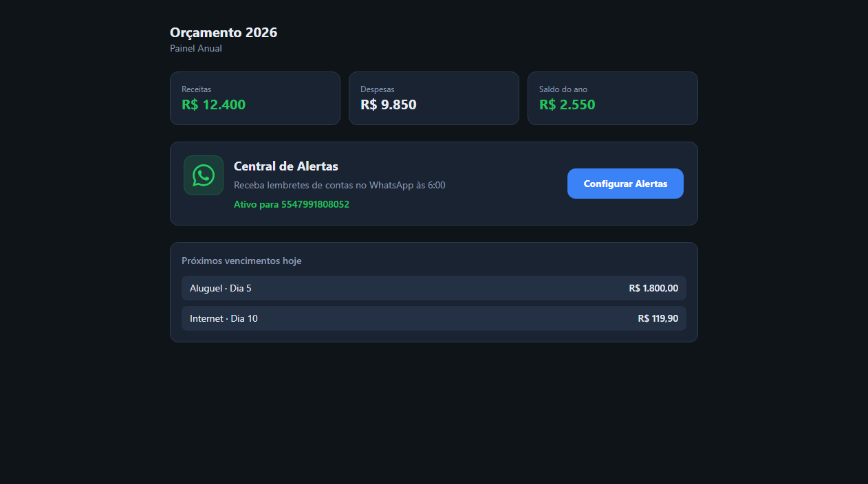Click the Receitas label
The height and width of the screenshot is (484, 868).
197,89
